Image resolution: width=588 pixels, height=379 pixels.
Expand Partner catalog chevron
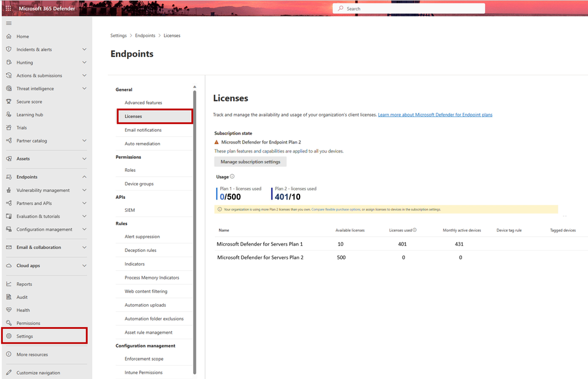pos(84,141)
